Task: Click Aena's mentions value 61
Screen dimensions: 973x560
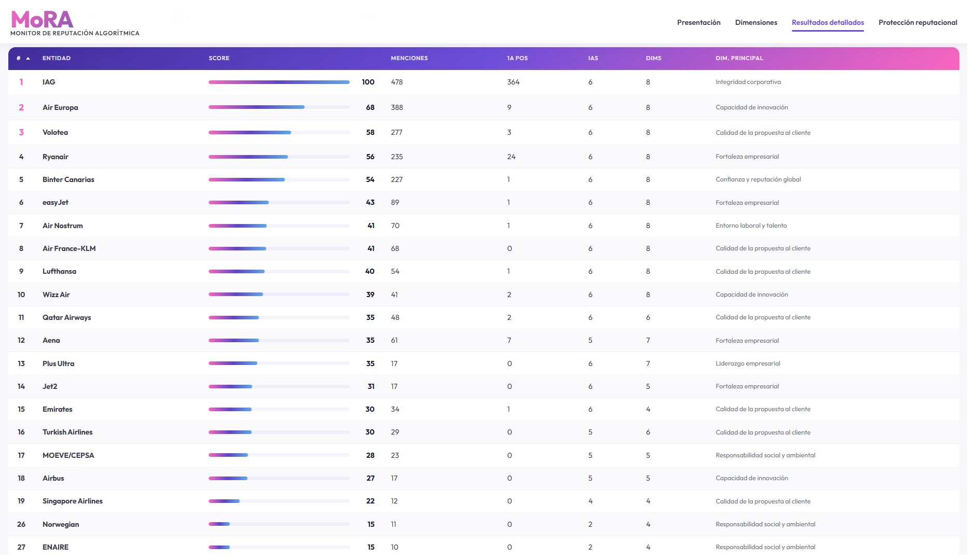Action: coord(394,341)
